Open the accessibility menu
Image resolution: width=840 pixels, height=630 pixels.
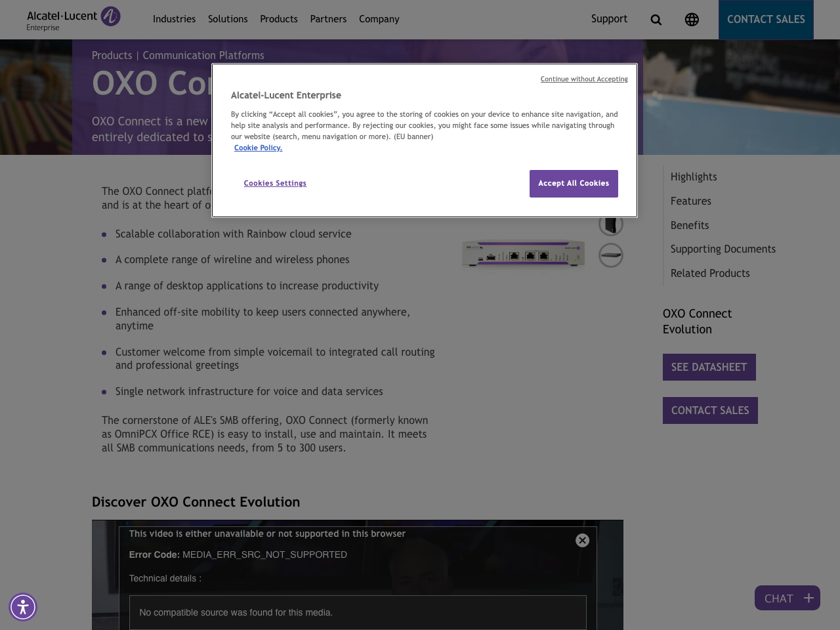pyautogui.click(x=22, y=606)
